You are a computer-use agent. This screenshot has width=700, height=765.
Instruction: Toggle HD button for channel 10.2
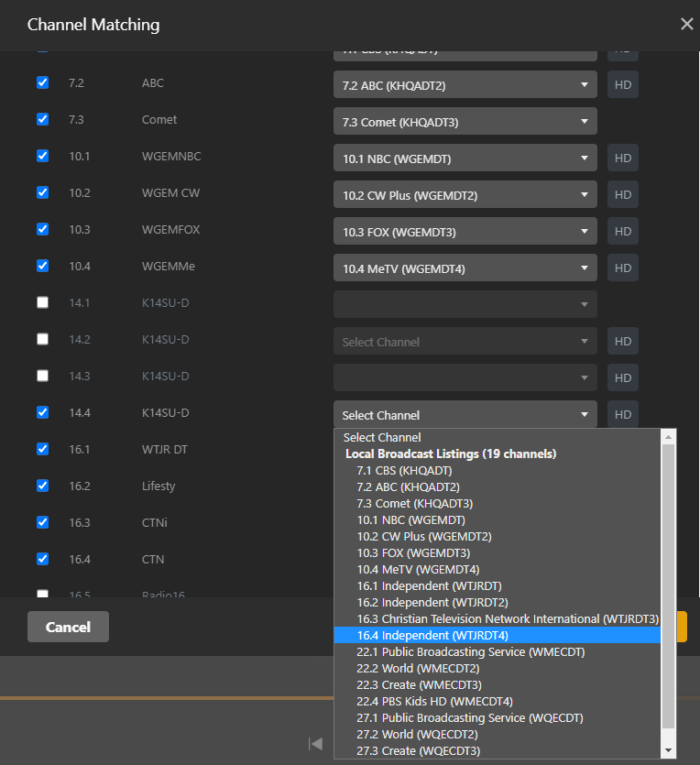pos(623,194)
